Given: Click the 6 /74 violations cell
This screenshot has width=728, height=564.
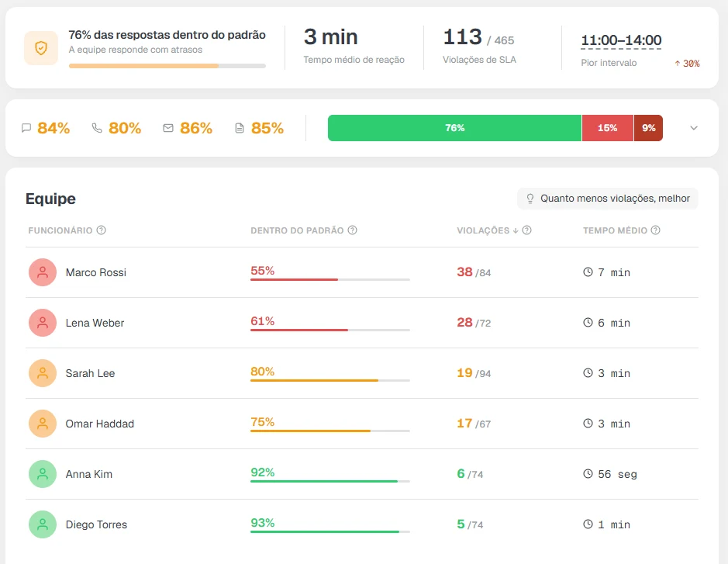Looking at the screenshot, I should 470,474.
